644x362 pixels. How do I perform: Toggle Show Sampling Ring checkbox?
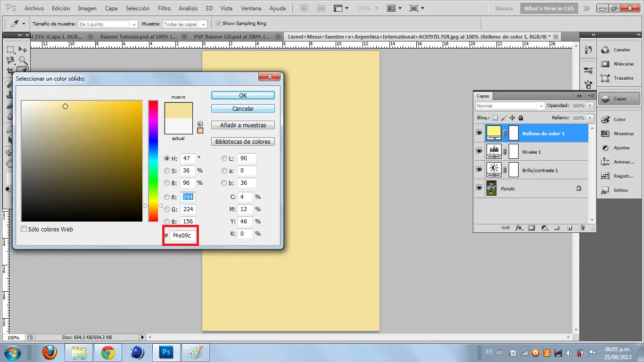[218, 23]
